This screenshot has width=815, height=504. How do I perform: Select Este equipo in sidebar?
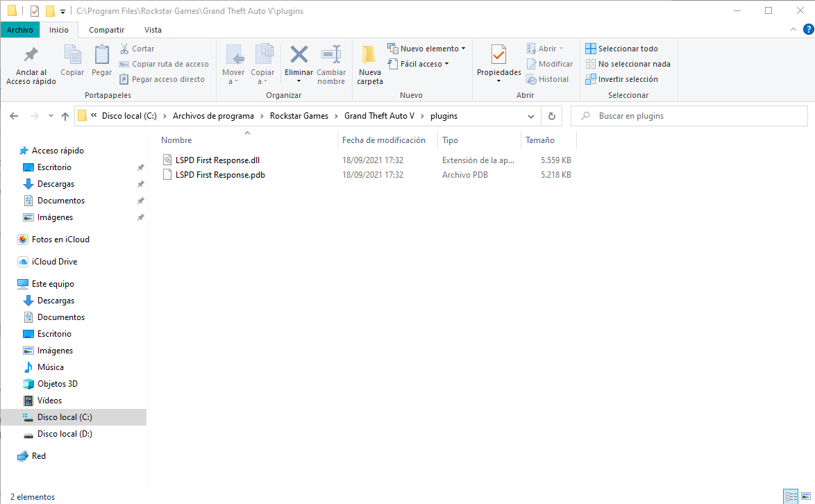(x=53, y=284)
